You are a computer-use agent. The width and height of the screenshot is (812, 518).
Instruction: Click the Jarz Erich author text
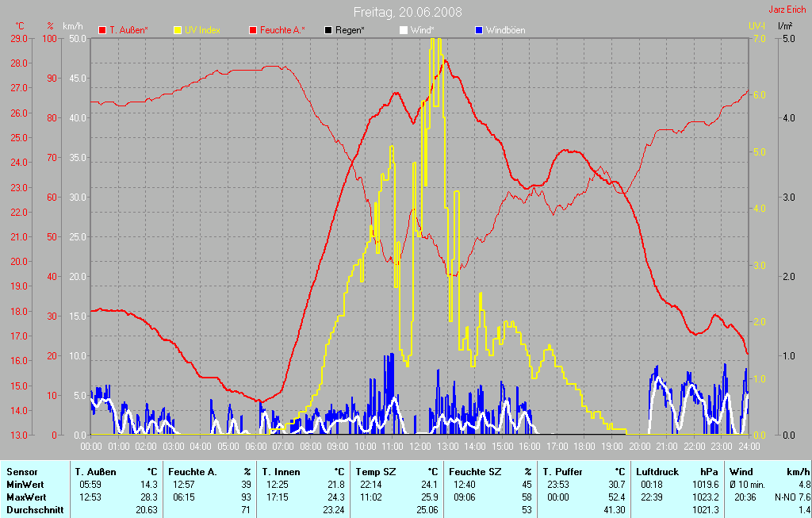788,10
